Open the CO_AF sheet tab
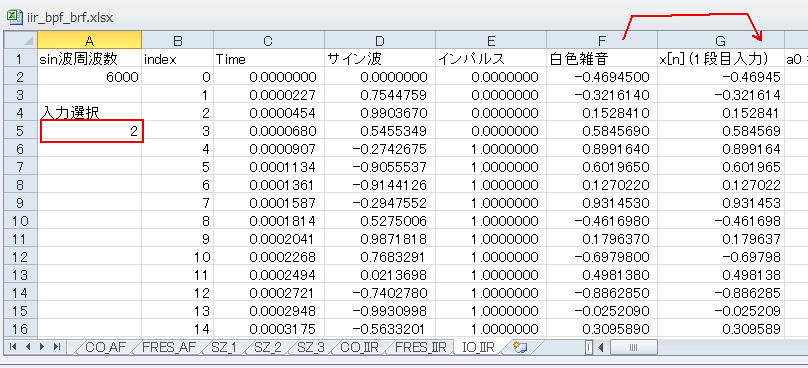This screenshot has width=808, height=368. coord(105,347)
